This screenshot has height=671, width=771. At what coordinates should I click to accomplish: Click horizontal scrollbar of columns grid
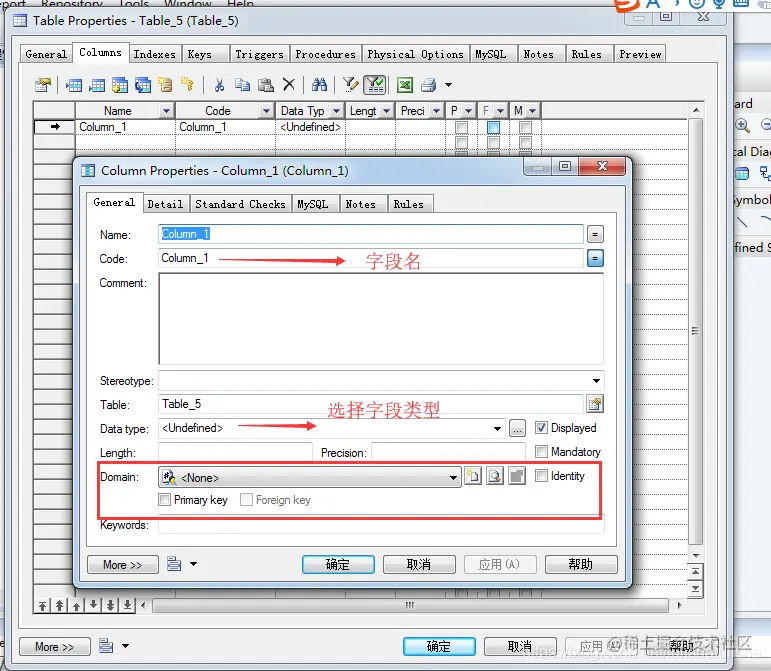[x=410, y=605]
